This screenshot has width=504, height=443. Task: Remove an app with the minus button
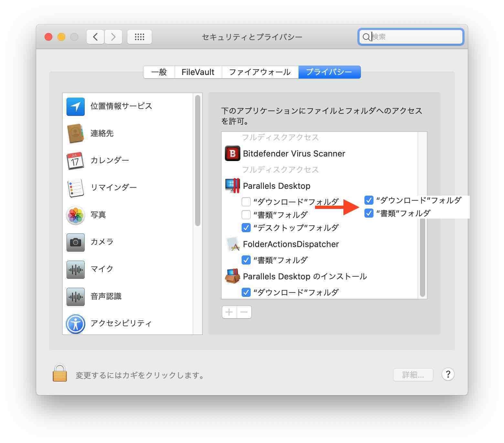(244, 312)
